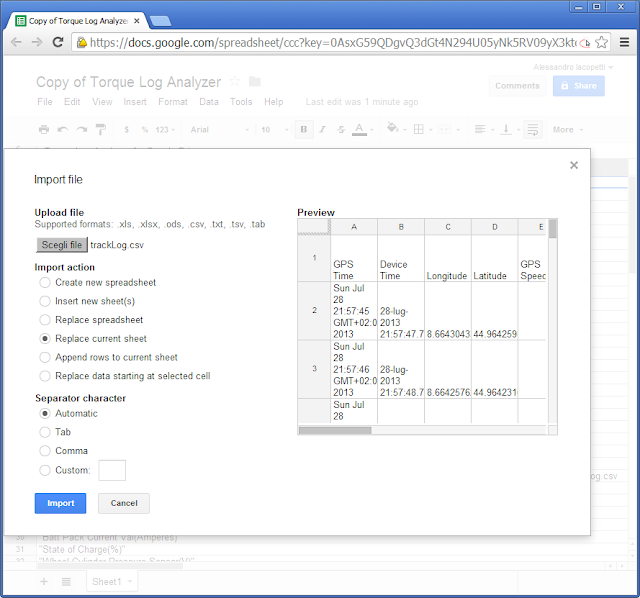Click the Google Sheets tab favicon

coord(20,21)
